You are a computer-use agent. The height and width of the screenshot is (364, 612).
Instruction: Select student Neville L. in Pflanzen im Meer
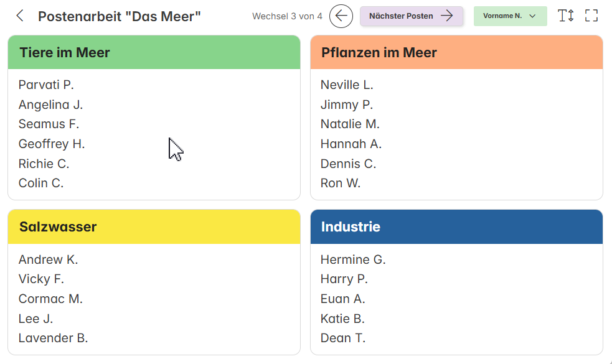click(x=347, y=85)
